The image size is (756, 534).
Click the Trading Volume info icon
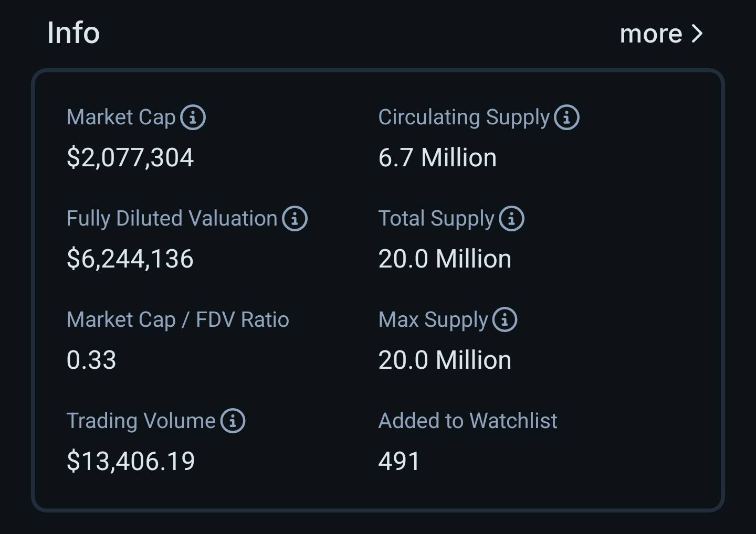[233, 421]
